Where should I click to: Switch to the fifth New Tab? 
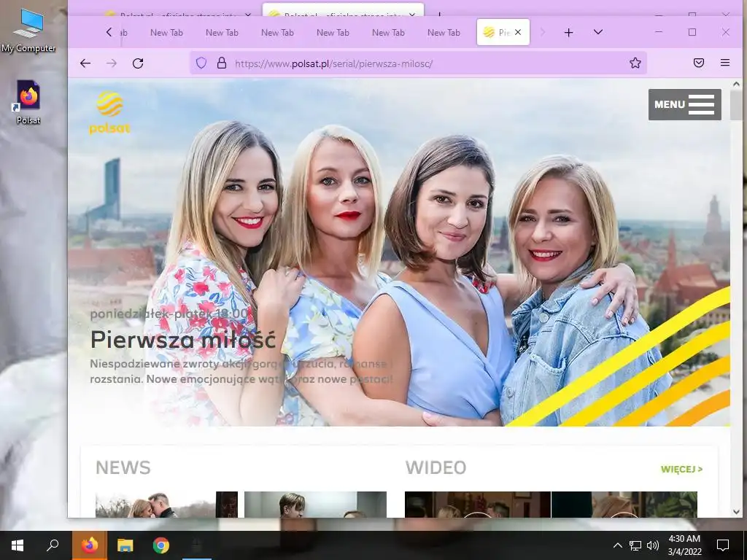coord(388,32)
